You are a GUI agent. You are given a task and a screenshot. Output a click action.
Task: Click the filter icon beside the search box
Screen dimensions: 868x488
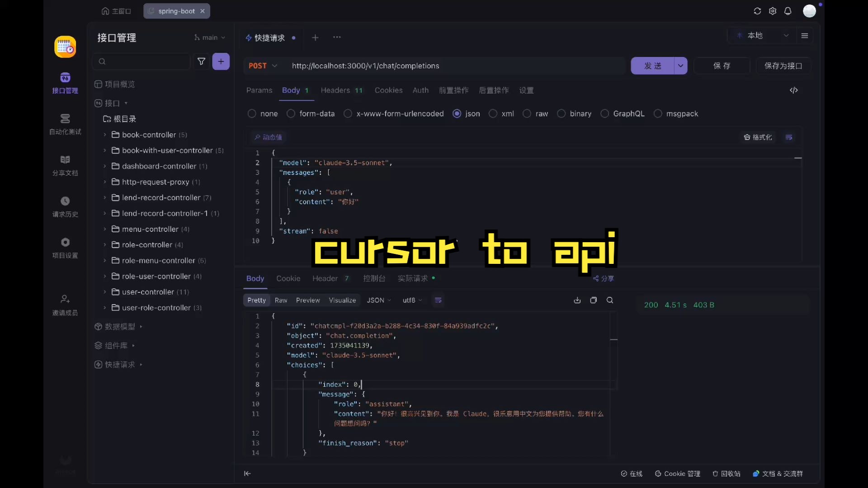tap(201, 61)
